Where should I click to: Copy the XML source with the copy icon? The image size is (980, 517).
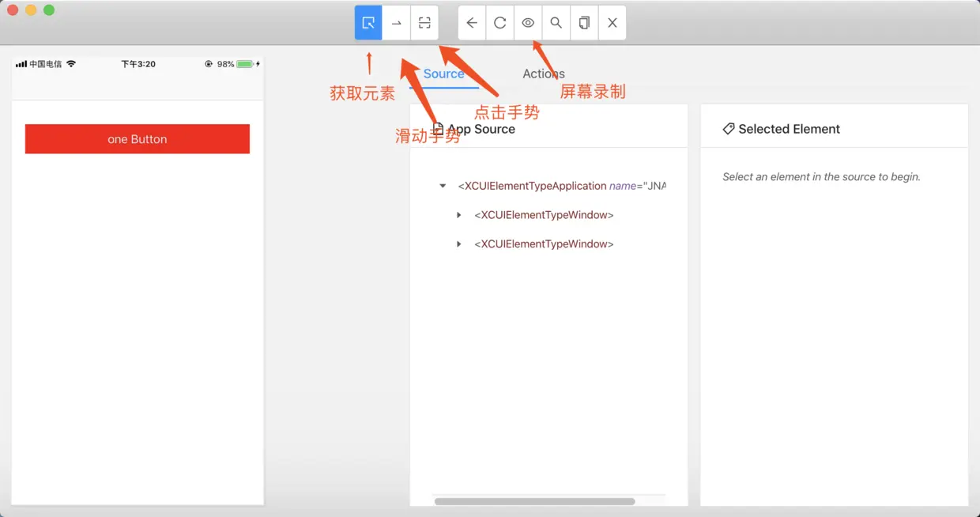(584, 22)
